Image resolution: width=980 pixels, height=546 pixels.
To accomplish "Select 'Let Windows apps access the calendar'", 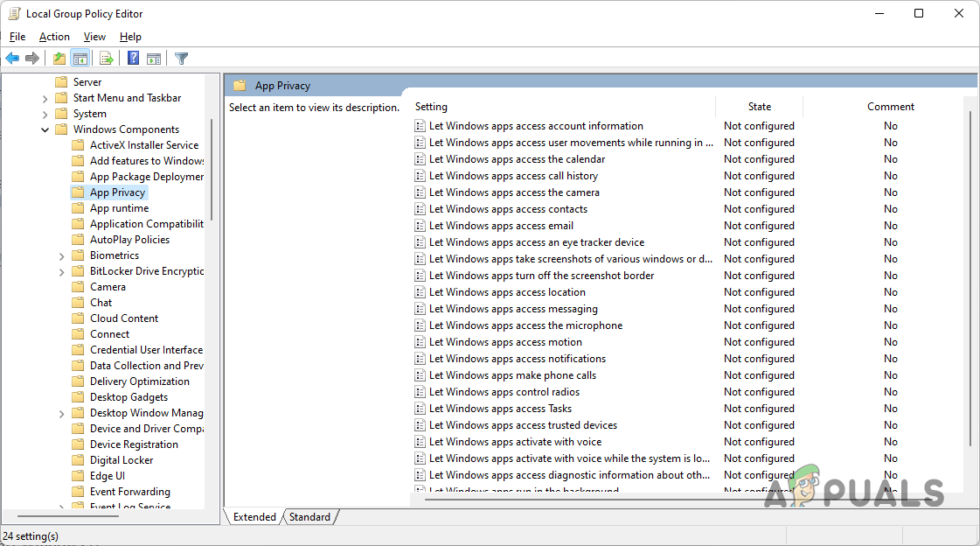I will point(517,159).
